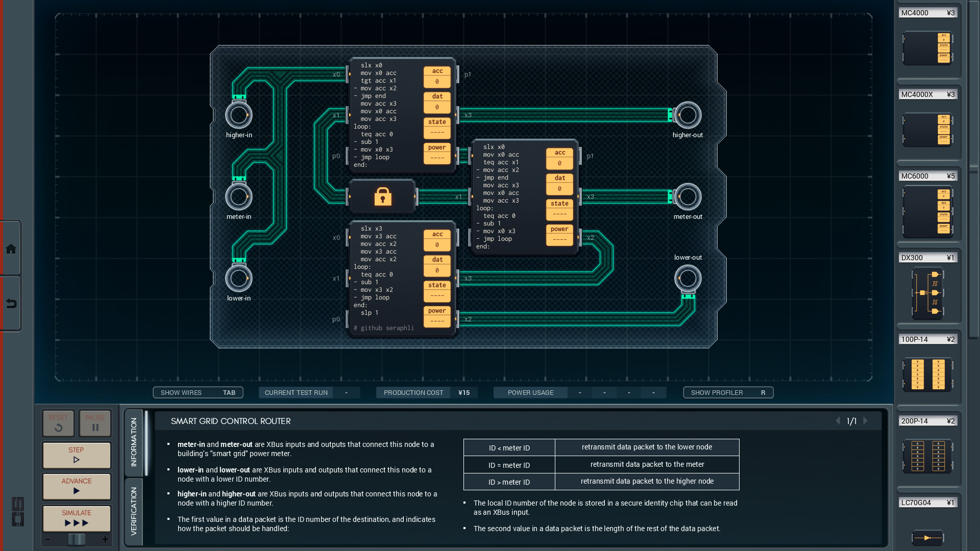Viewport: 980px width, 551px height.
Task: Pick the 200P-14 ROM part
Action: pos(927,456)
